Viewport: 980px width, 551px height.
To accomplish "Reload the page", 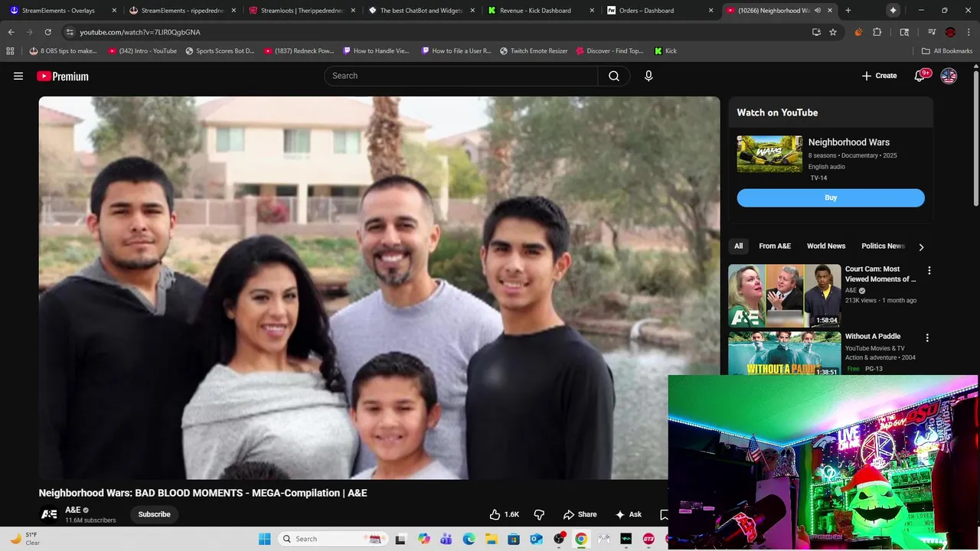I will click(x=47, y=32).
